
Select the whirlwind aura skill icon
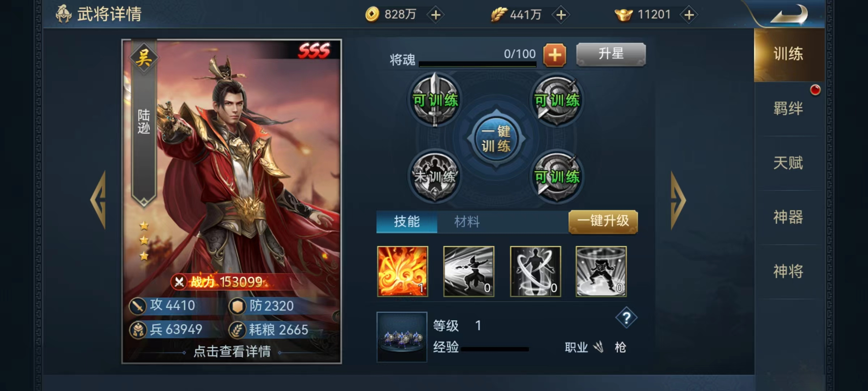535,272
